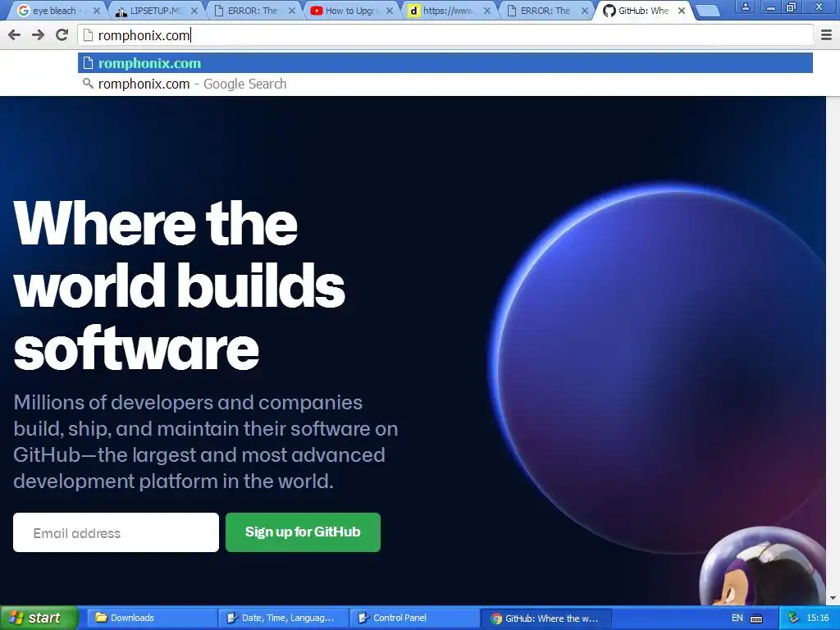
Task: Reload the current page
Action: (x=62, y=34)
